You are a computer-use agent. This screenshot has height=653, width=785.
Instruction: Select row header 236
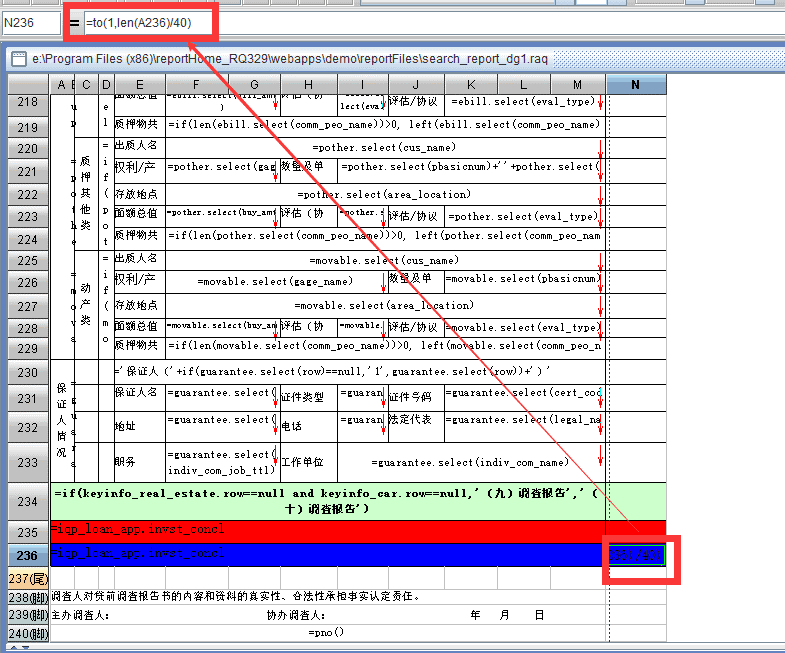28,555
